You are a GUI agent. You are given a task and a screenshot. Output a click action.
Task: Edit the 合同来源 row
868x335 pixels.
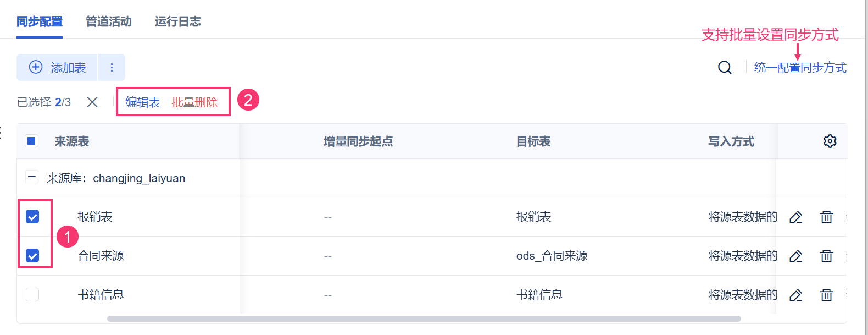pyautogui.click(x=795, y=256)
